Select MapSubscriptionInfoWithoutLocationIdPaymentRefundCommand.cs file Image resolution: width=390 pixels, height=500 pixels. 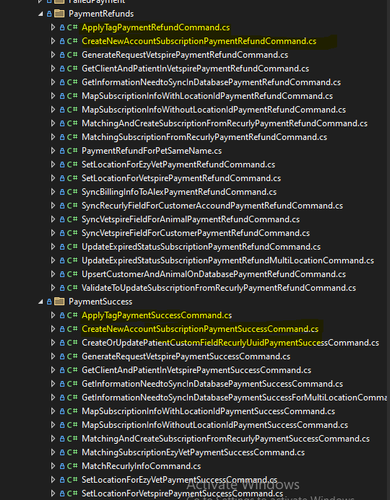pos(214,110)
